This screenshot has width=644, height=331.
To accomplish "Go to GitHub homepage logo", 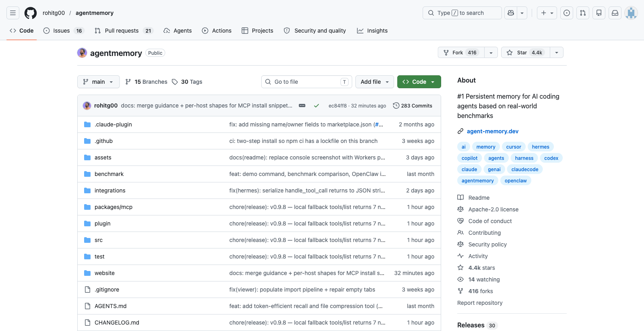I will pyautogui.click(x=31, y=13).
